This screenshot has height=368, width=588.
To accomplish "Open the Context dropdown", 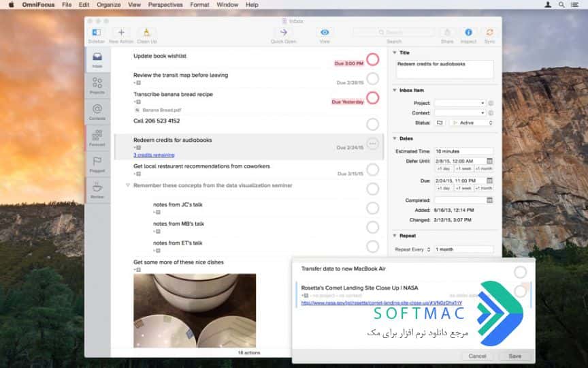I will [x=460, y=112].
